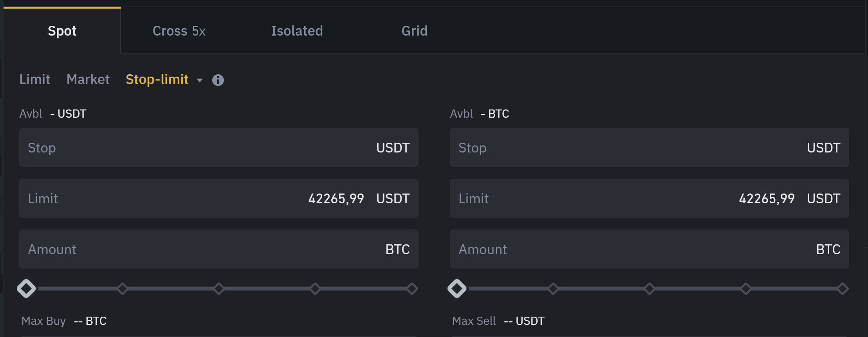The width and height of the screenshot is (868, 337).
Task: Open the Stop-limit order type dropdown arrow
Action: tap(200, 80)
